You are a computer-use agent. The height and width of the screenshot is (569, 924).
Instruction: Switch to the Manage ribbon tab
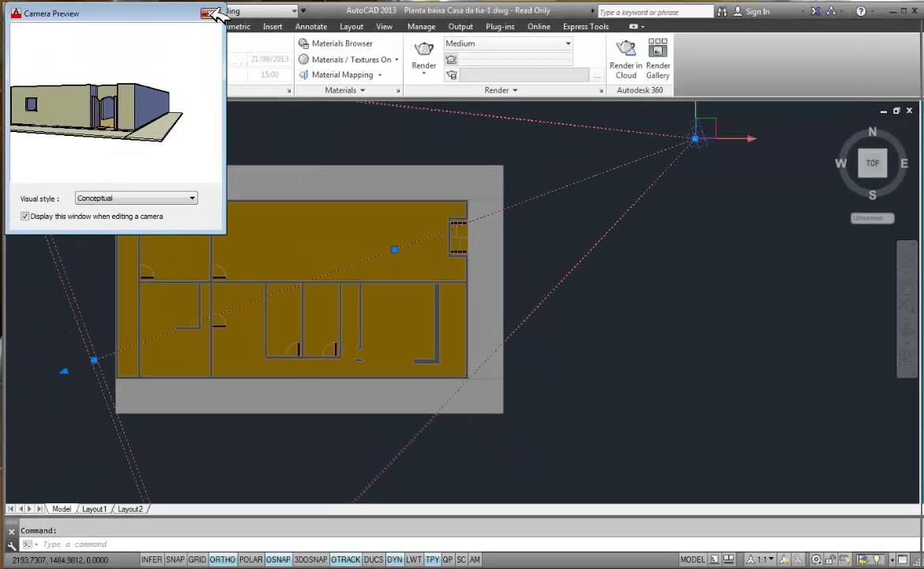[x=422, y=27]
